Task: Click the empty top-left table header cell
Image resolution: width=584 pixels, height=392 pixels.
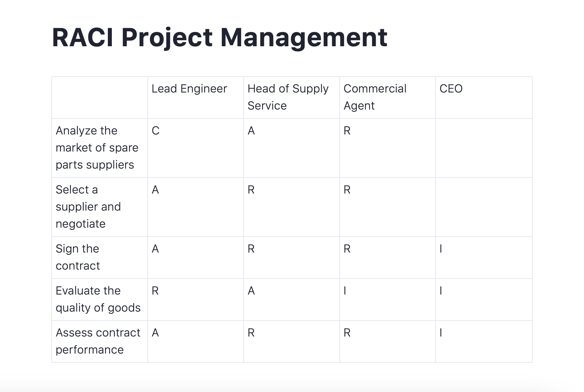Action: coord(99,97)
